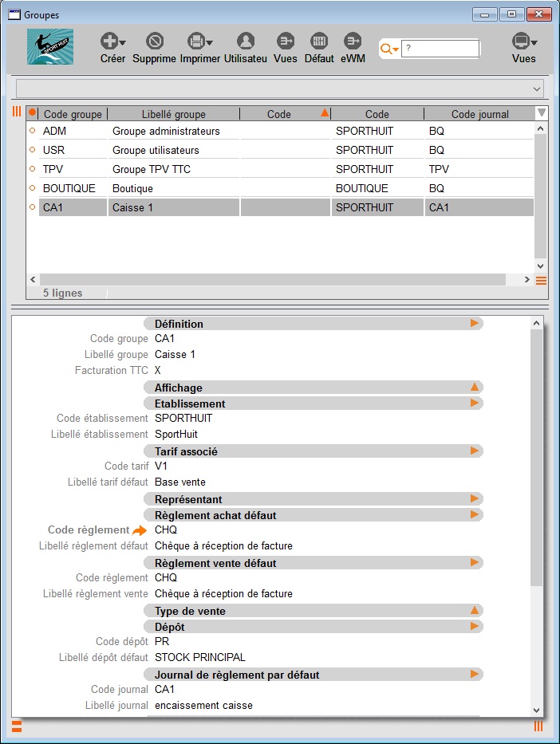
Task: Click the SportHuit surfer logo
Action: pyautogui.click(x=50, y=46)
